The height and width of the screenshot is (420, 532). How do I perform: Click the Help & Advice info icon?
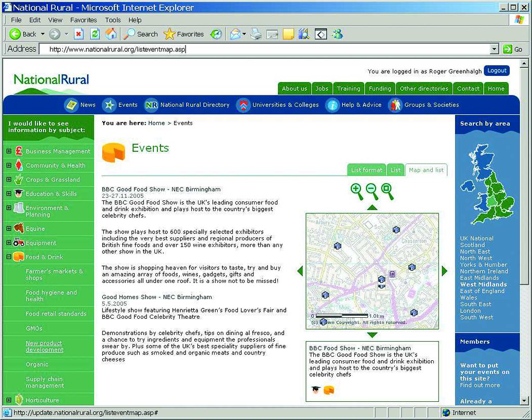pos(332,105)
